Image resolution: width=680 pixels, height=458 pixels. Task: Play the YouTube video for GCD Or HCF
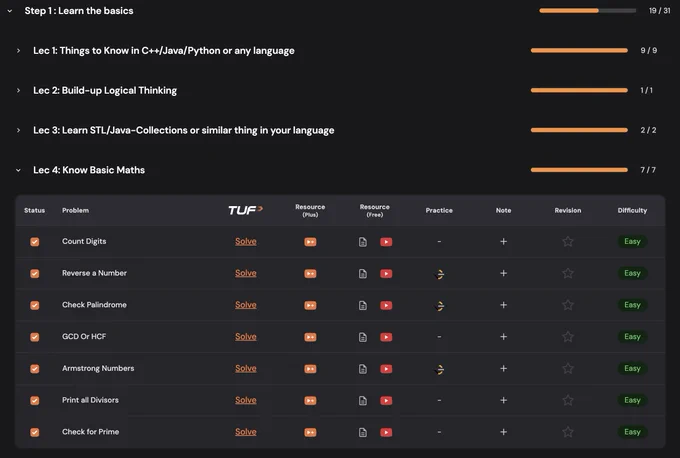point(386,337)
